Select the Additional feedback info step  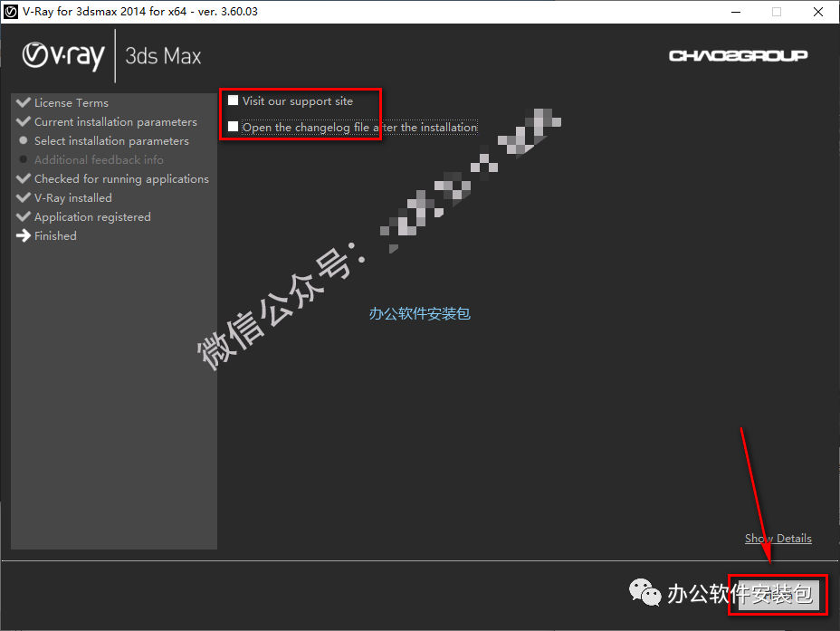pyautogui.click(x=98, y=159)
